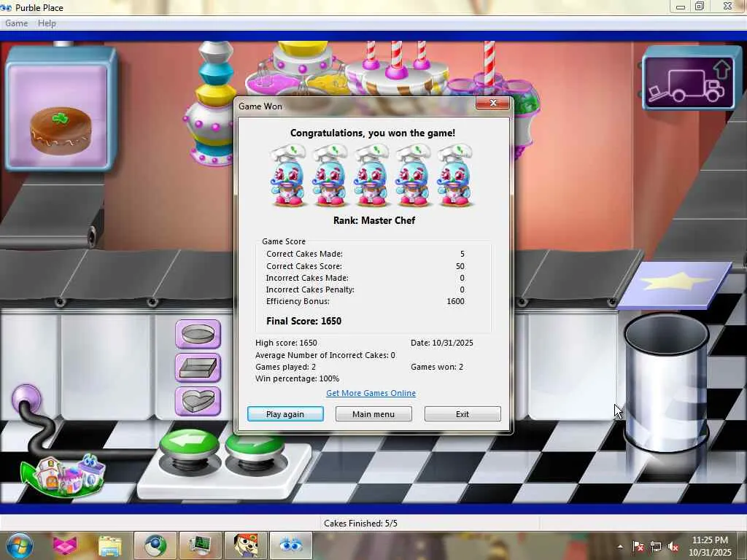Click the purple knob on the wall
This screenshot has width=747, height=560.
coord(26,399)
